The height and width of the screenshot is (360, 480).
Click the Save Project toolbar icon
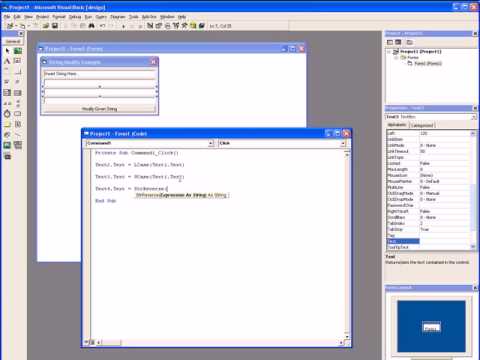tap(55, 26)
